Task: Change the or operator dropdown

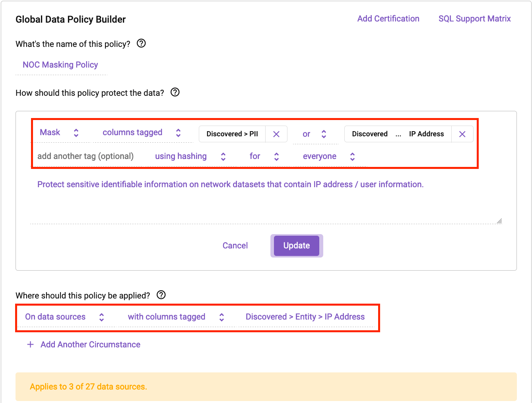Action: [315, 134]
